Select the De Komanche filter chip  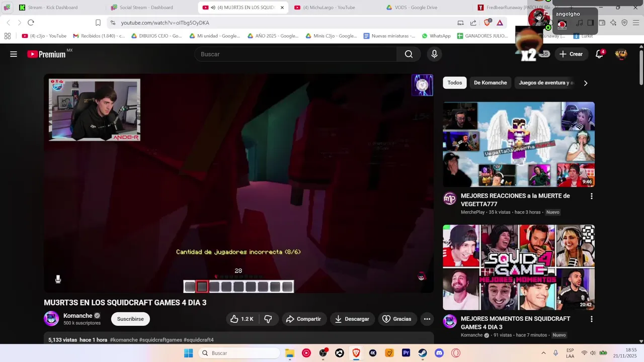[491, 83]
